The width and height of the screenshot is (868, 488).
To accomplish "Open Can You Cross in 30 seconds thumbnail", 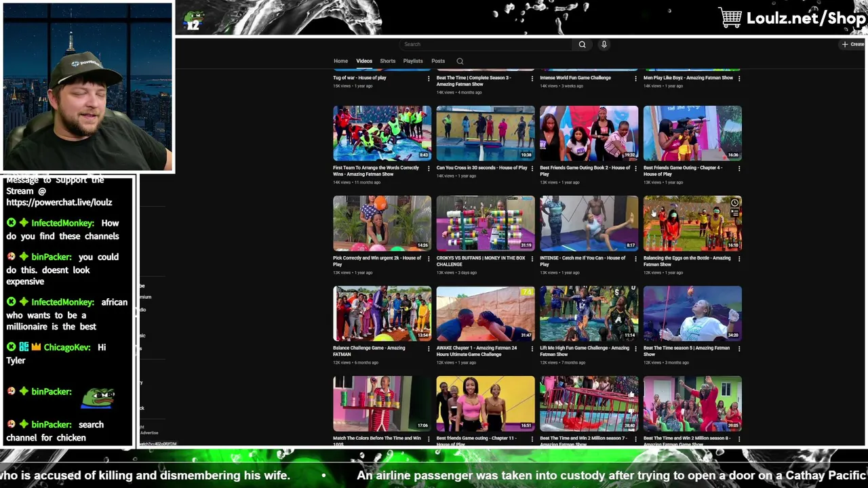I will click(486, 133).
